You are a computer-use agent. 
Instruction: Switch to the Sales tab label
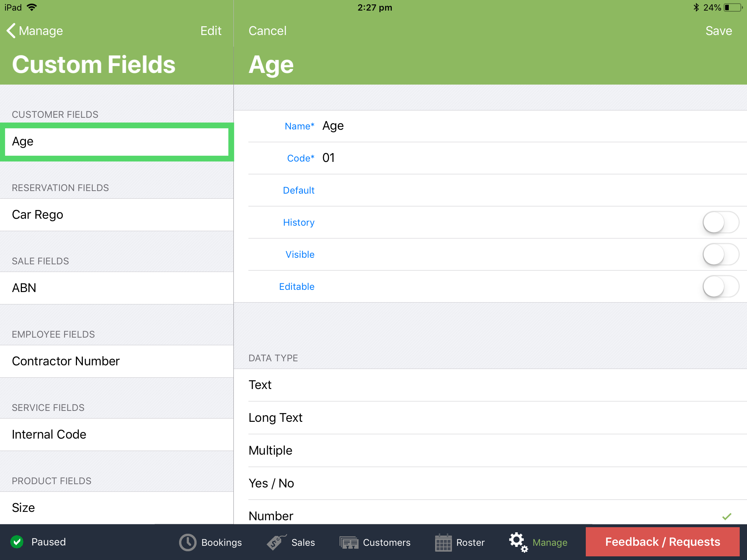click(x=303, y=542)
